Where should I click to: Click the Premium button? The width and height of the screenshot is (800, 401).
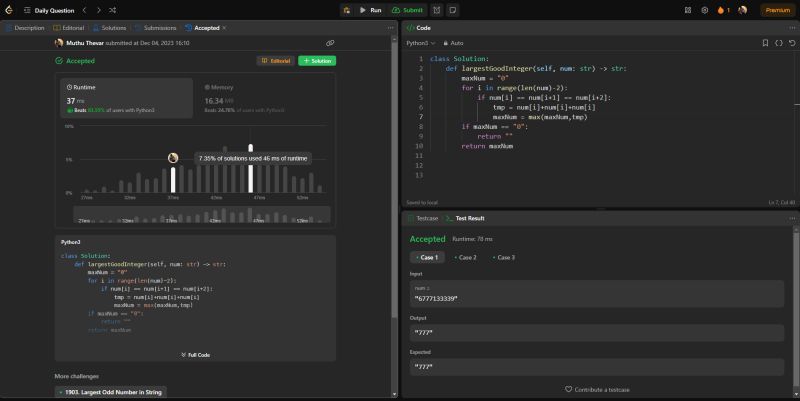778,10
